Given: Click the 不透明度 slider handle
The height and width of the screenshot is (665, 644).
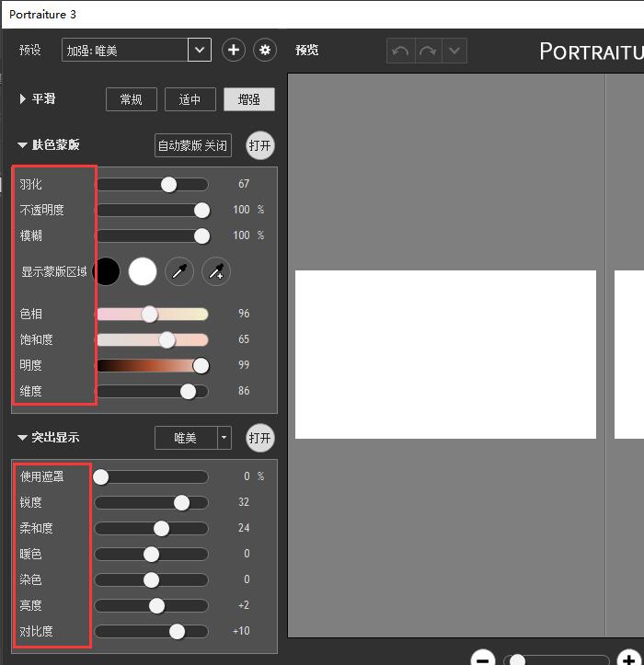Looking at the screenshot, I should (201, 211).
